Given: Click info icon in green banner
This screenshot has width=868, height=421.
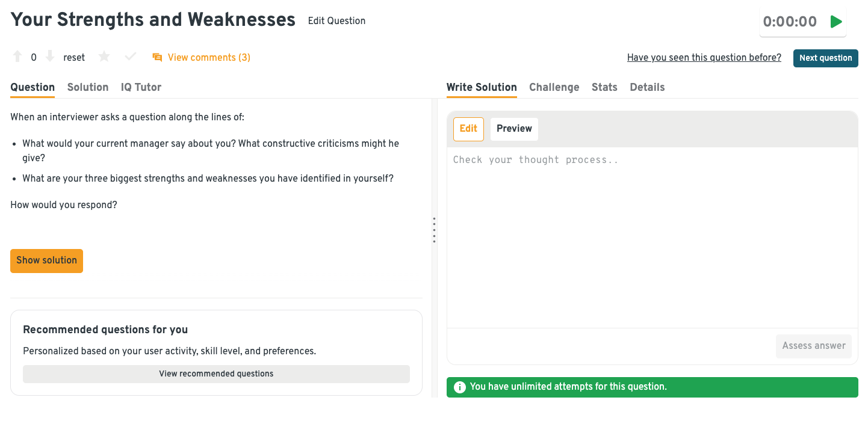Looking at the screenshot, I should pos(459,387).
